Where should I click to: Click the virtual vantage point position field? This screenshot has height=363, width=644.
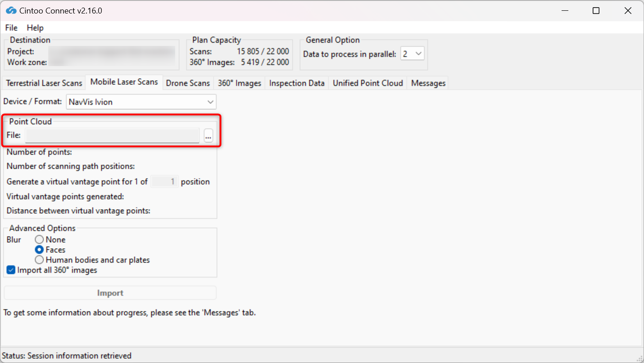164,182
